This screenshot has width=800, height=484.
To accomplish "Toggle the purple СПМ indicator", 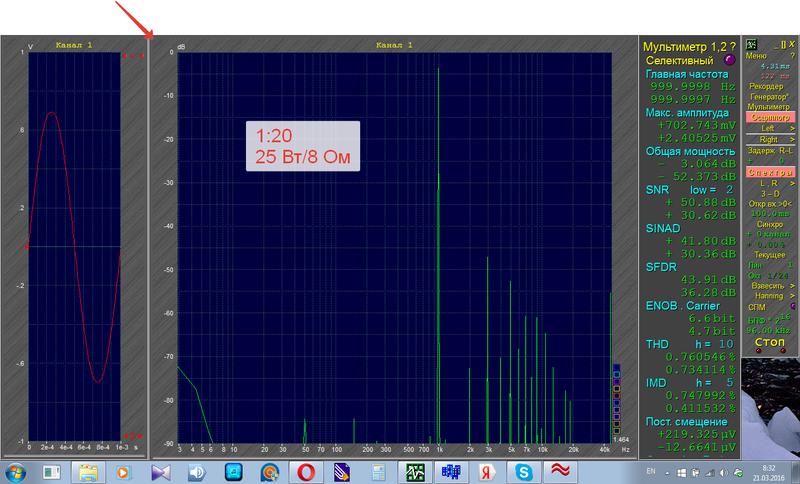I will click(x=792, y=307).
